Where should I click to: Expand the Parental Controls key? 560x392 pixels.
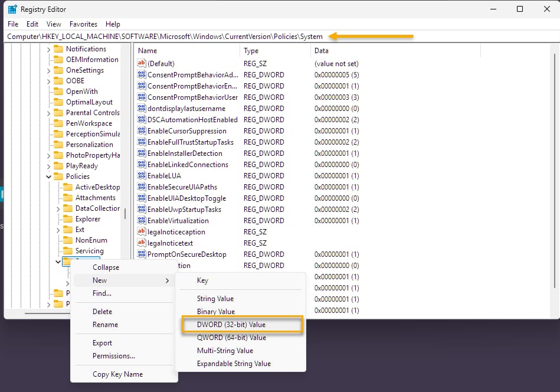(49, 113)
